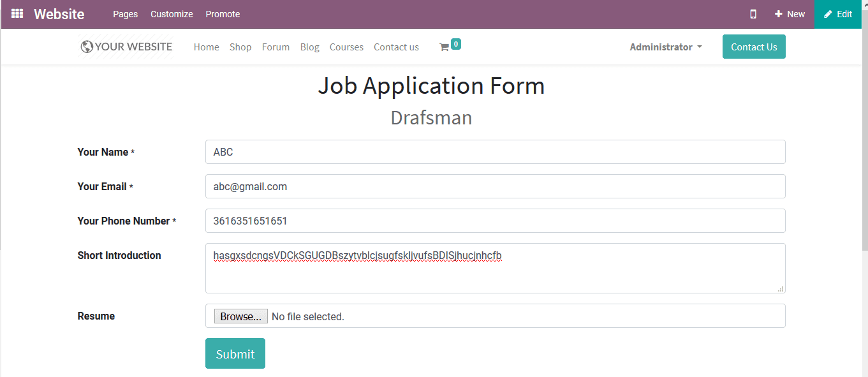Viewport: 868px width, 377px height.
Task: Open the apps grid menu
Action: [x=17, y=13]
